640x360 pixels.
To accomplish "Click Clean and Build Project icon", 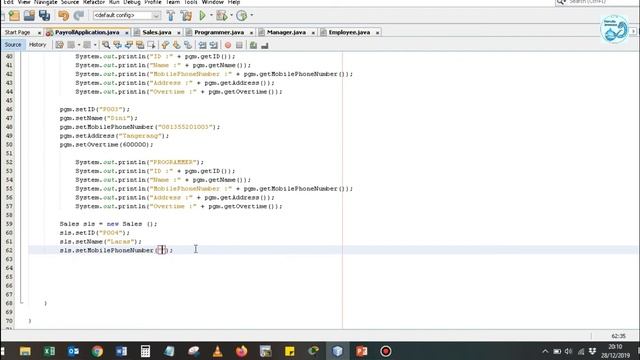I will (x=187, y=16).
